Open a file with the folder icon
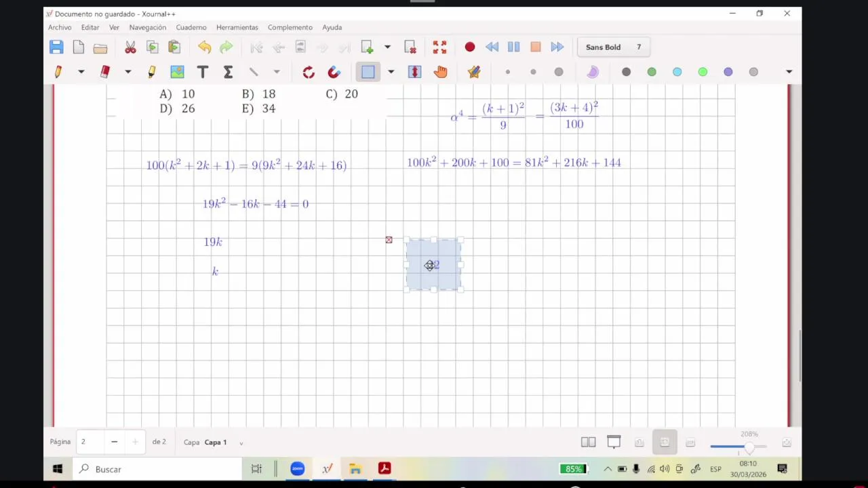 [100, 47]
